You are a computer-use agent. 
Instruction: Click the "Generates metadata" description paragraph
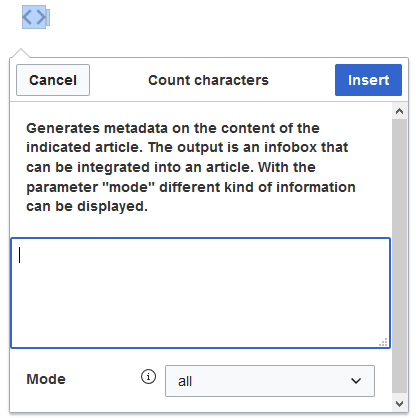coord(191,167)
